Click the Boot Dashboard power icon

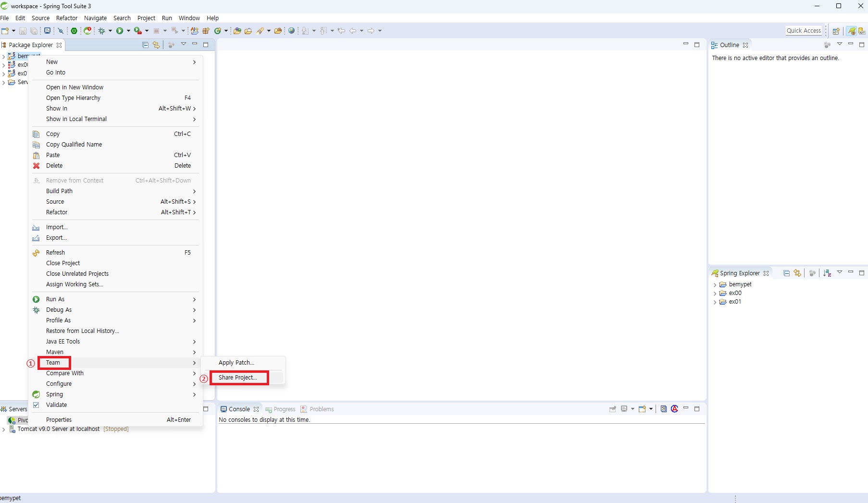pyautogui.click(x=74, y=31)
